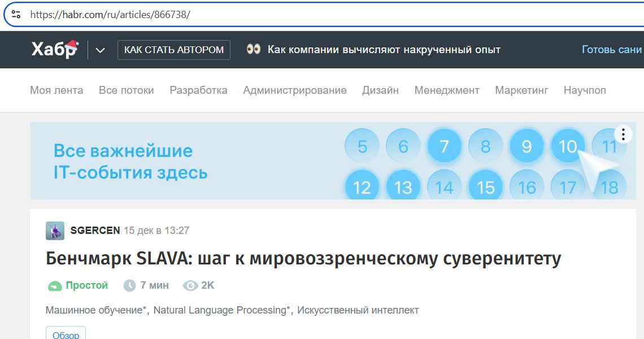Open the Natural Language Processing hub link
644x339 pixels.
(x=222, y=310)
